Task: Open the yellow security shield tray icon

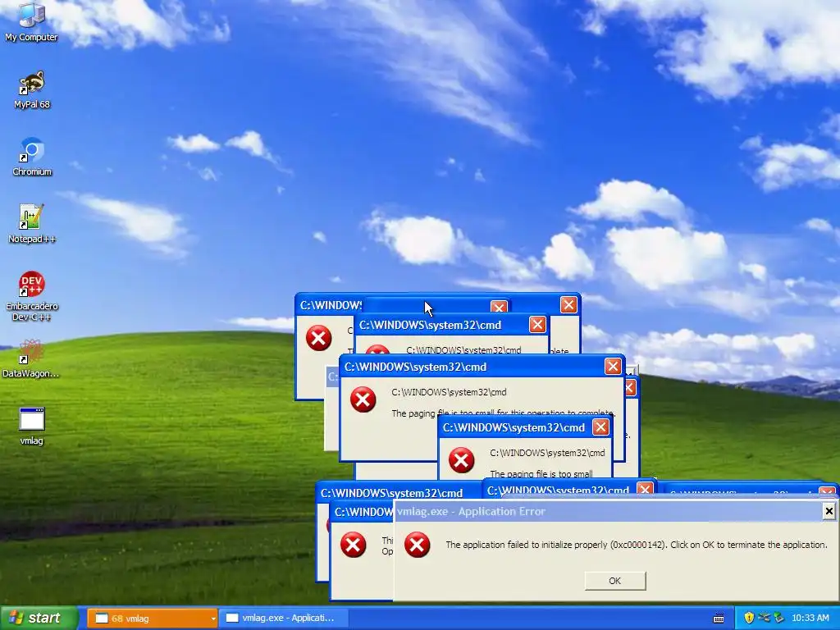Action: coord(749,619)
